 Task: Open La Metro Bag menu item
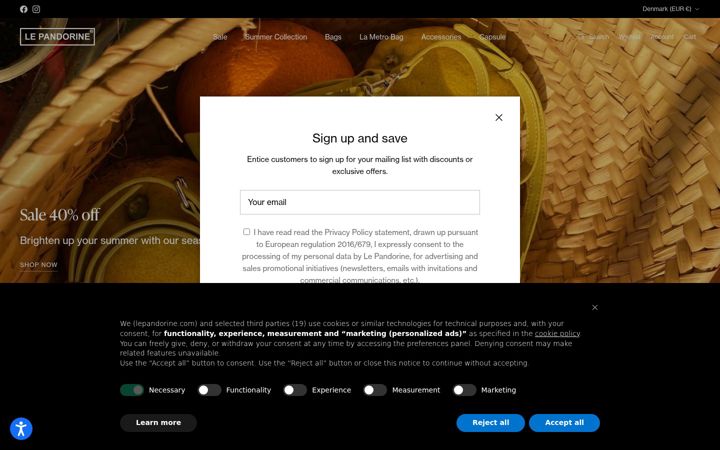click(381, 37)
